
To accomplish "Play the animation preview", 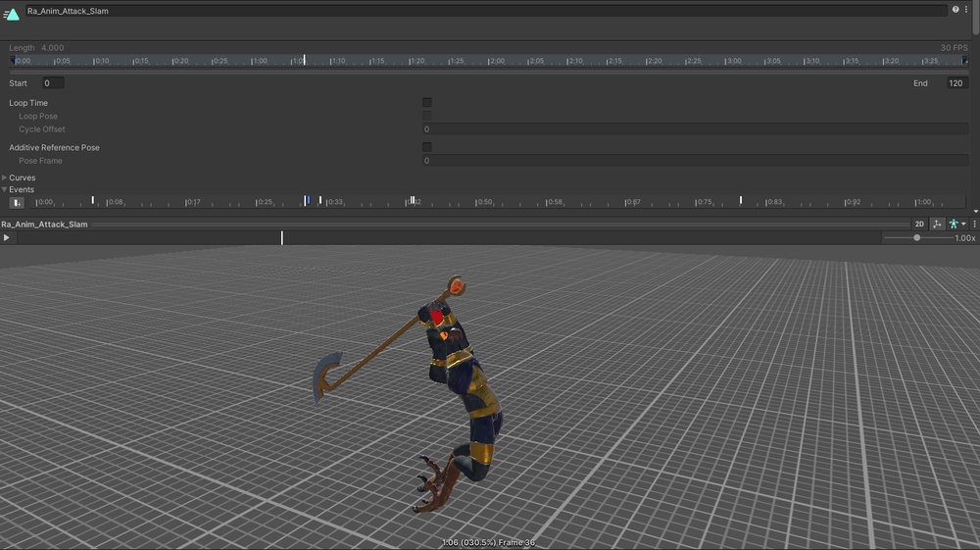I will 6,237.
